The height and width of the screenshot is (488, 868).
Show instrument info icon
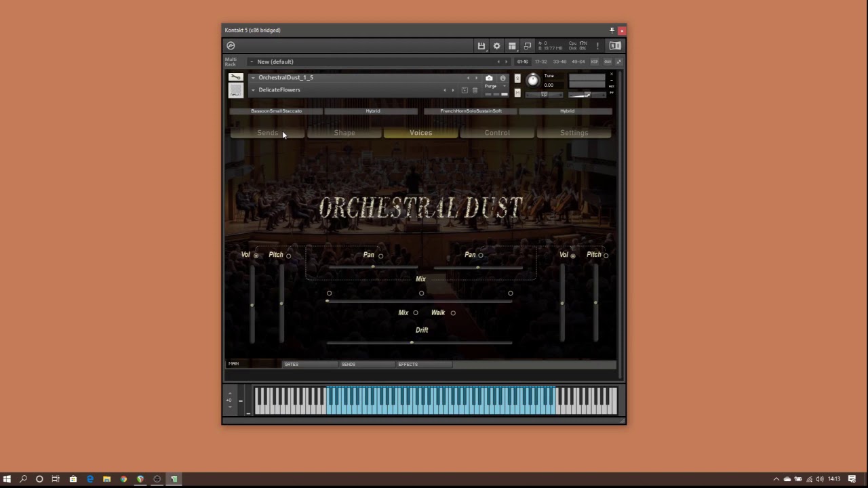(x=502, y=78)
